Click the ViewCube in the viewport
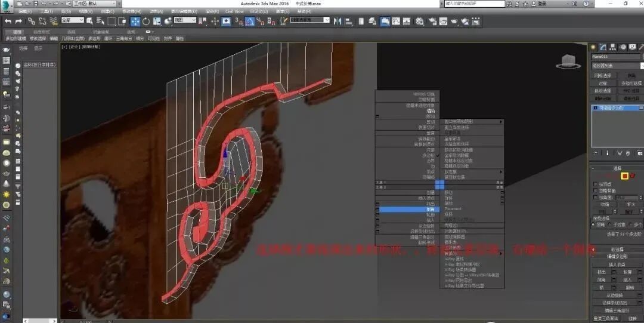This screenshot has width=644, height=323. tap(568, 61)
